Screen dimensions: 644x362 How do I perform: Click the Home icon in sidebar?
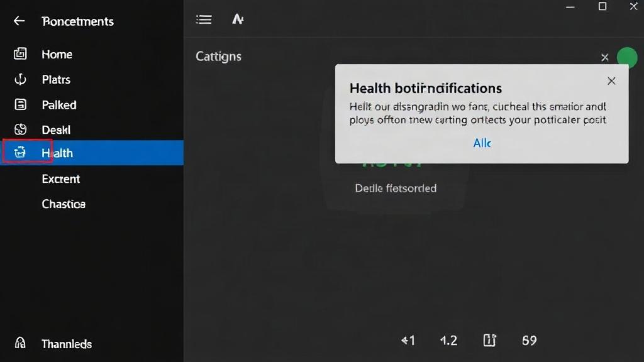click(20, 54)
